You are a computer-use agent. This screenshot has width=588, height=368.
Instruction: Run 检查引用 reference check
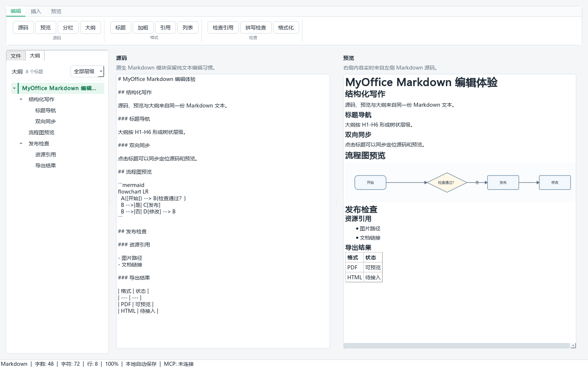click(x=223, y=28)
